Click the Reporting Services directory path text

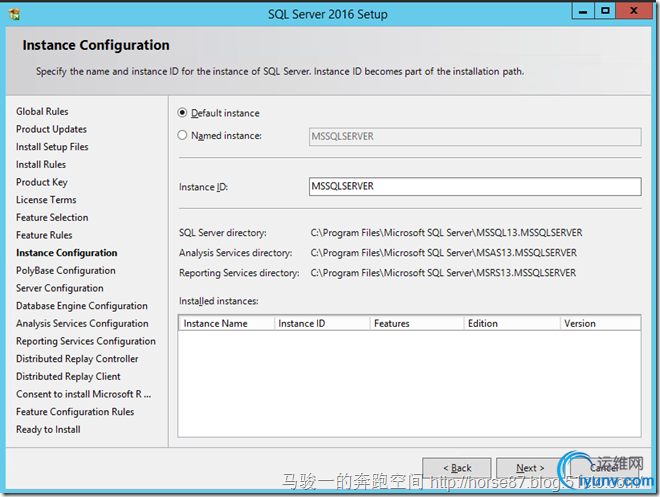(x=443, y=273)
